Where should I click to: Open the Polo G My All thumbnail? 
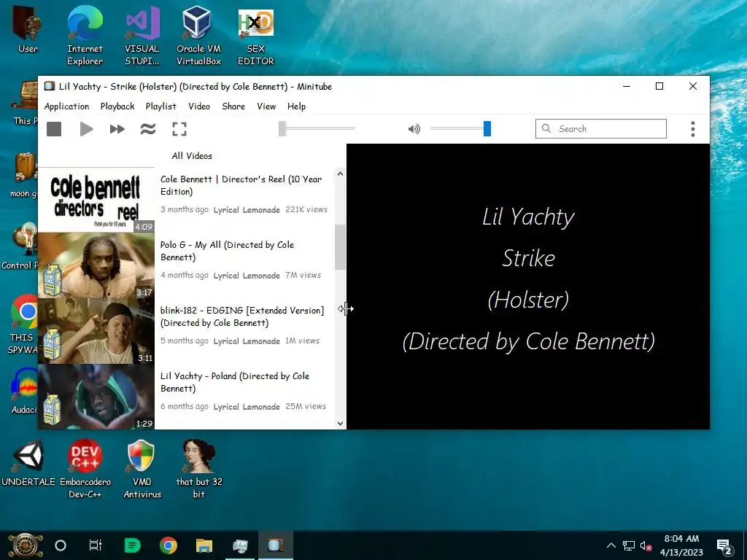(x=96, y=265)
